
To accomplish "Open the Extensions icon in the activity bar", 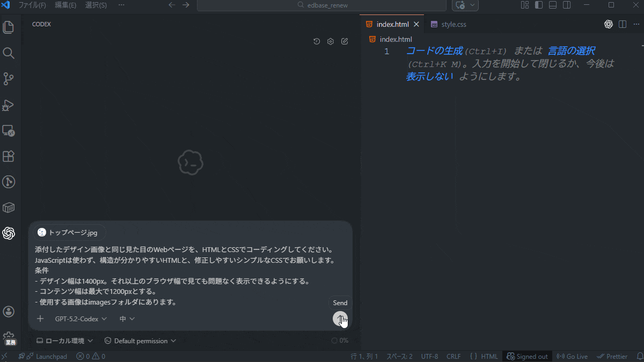I will [9, 156].
